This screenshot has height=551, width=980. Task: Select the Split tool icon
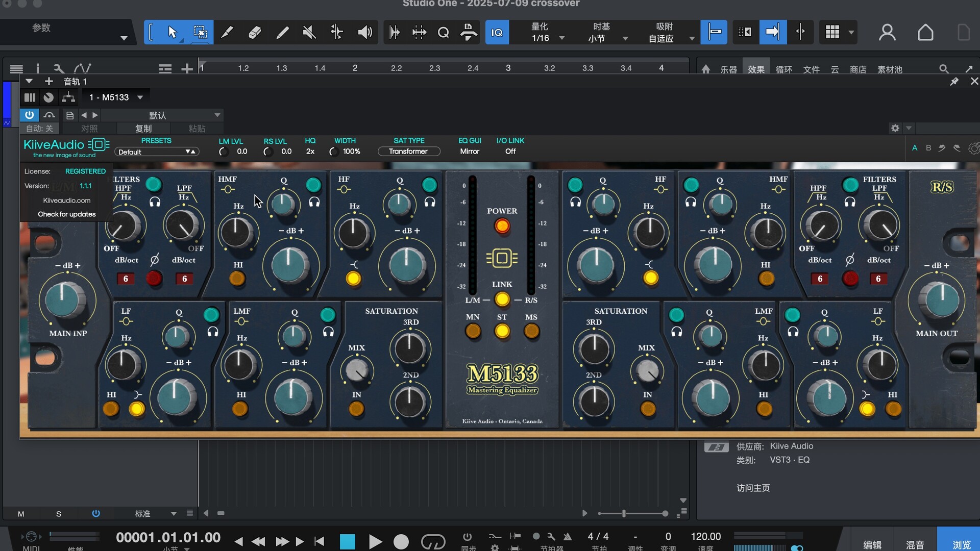click(x=336, y=33)
